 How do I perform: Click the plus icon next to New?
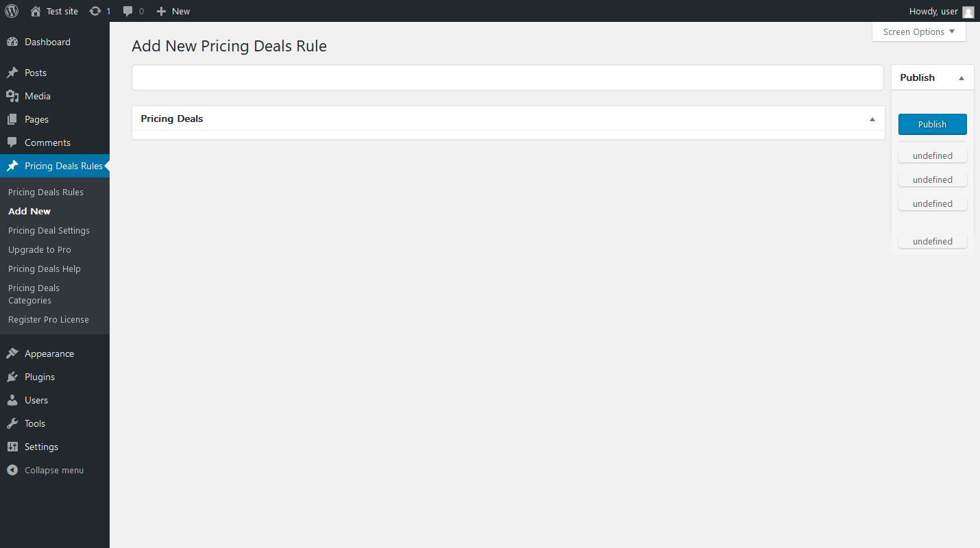[x=161, y=11]
